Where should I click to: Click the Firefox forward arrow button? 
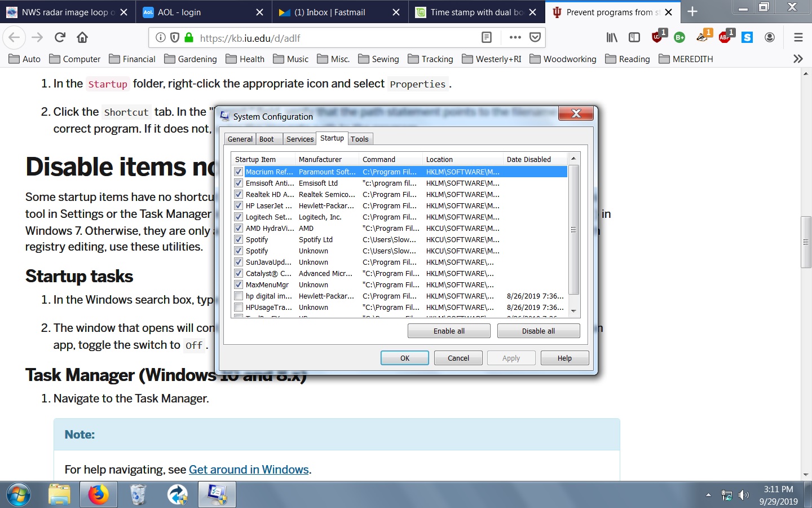37,38
